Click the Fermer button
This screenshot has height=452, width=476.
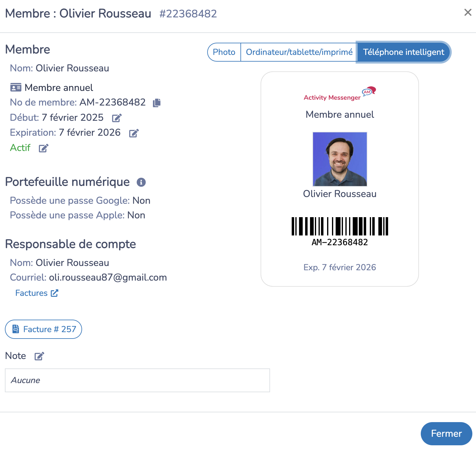pyautogui.click(x=446, y=433)
